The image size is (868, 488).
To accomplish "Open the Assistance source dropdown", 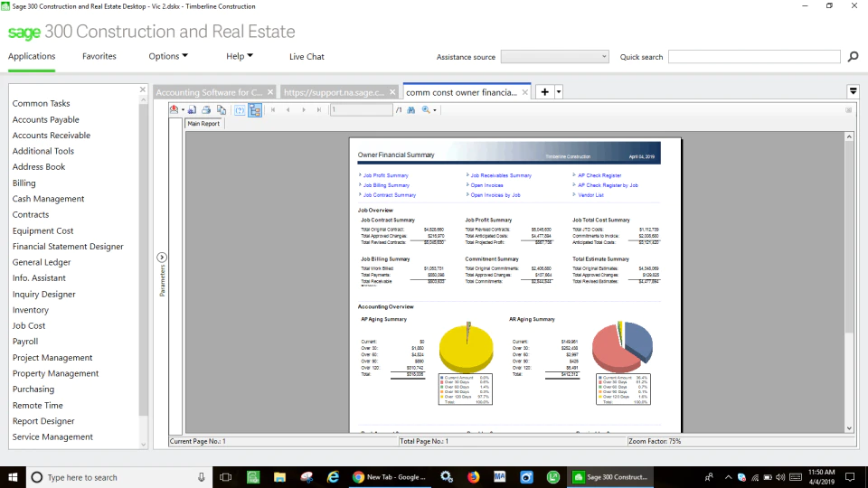I will pos(554,56).
